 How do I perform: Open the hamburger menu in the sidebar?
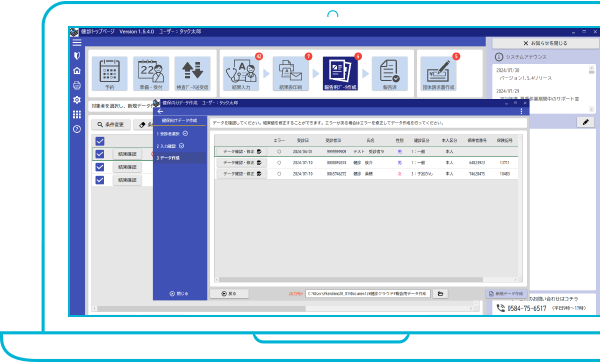77,42
